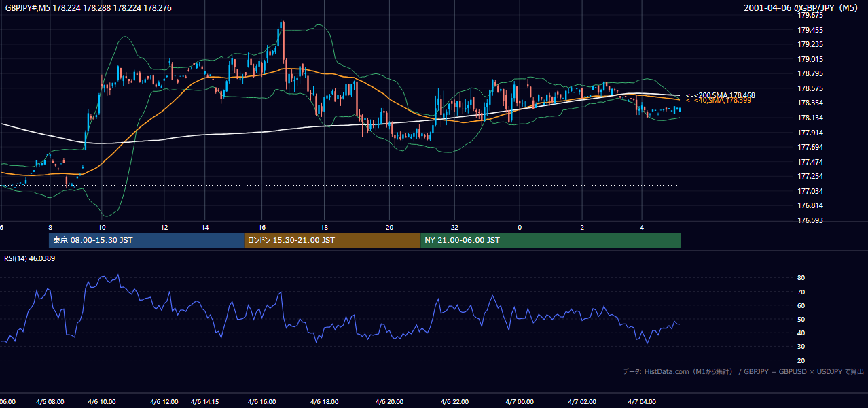Select the 東京 08:00-15:30 JST session bar
Screen dimensions: 868x408
pyautogui.click(x=147, y=240)
